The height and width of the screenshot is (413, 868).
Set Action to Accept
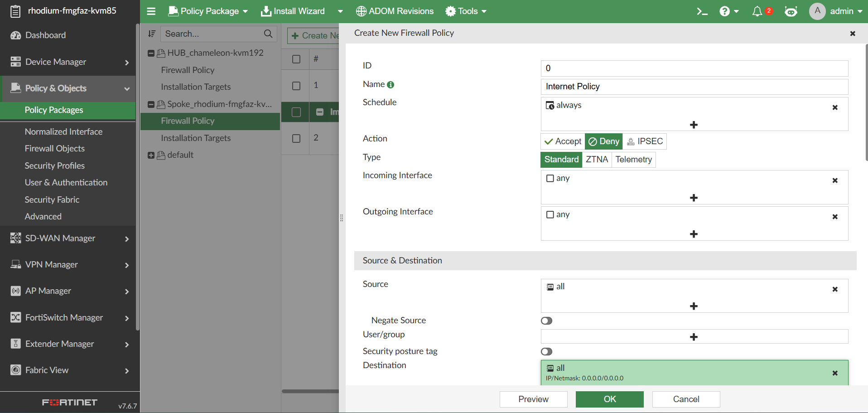563,141
